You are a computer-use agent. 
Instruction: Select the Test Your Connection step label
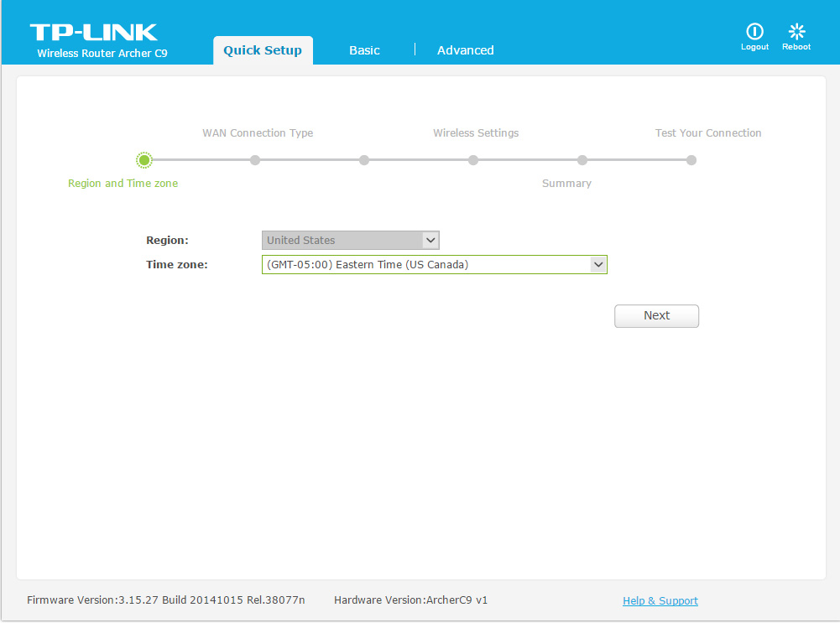[x=708, y=133]
